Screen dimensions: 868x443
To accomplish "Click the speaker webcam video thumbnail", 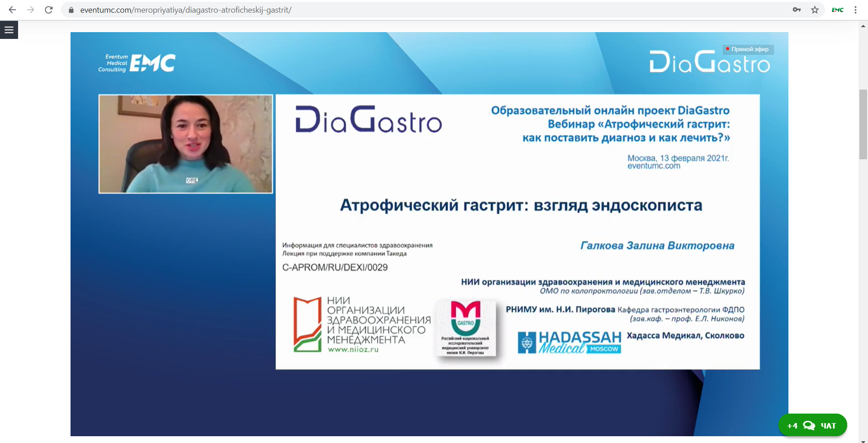I will [186, 144].
